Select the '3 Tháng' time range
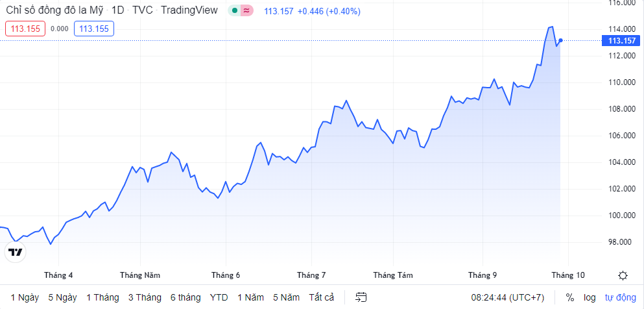Viewport: 644px width, 309px height. (x=145, y=297)
